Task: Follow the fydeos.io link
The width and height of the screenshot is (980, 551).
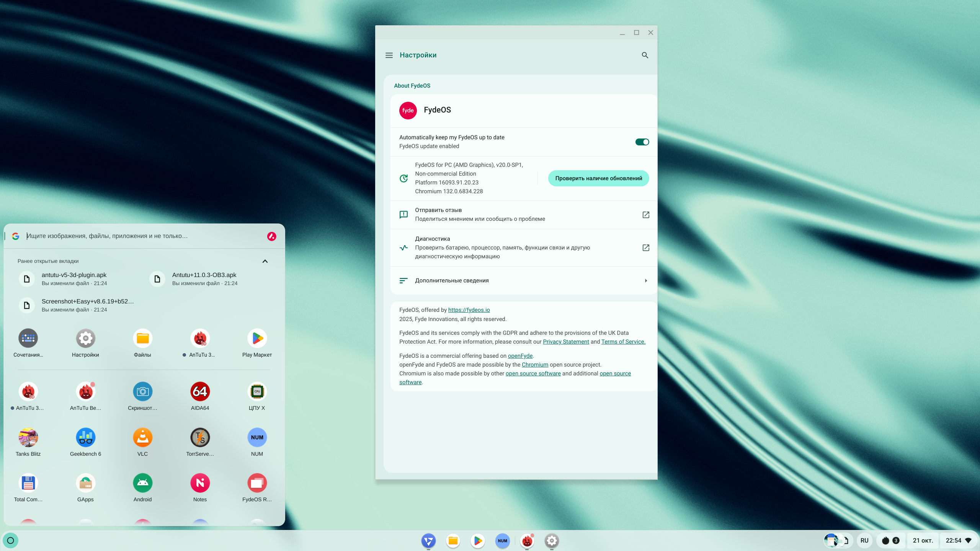Action: coord(469,310)
